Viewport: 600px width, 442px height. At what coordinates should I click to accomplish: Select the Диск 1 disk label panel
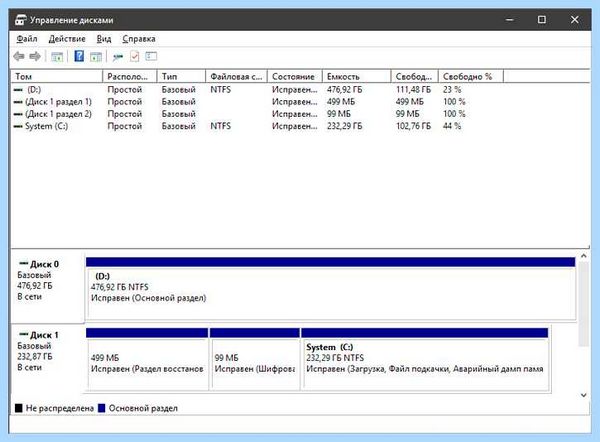(x=47, y=358)
